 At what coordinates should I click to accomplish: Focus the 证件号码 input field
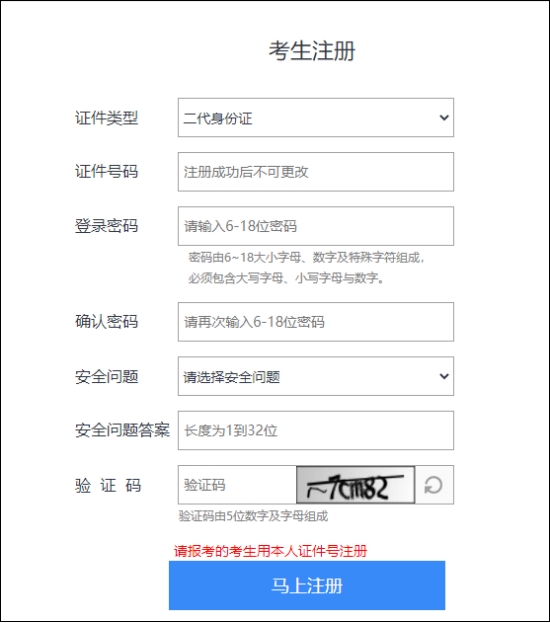(x=316, y=172)
